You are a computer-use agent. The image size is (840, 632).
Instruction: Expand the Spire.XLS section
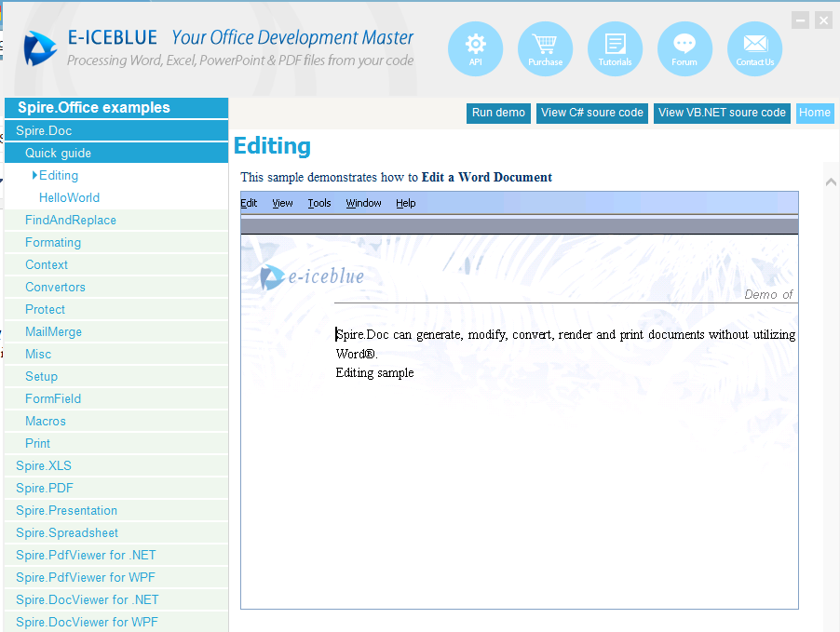click(x=116, y=466)
